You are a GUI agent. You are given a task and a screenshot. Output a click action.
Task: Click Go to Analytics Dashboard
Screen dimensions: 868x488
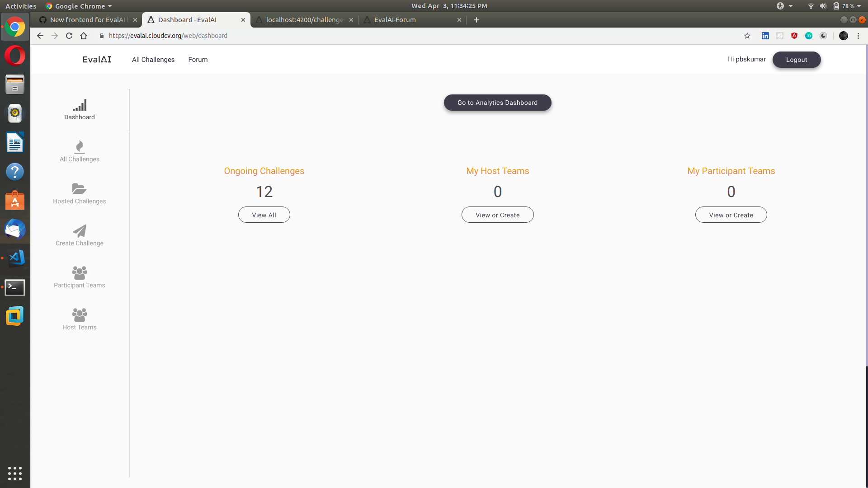tap(497, 103)
